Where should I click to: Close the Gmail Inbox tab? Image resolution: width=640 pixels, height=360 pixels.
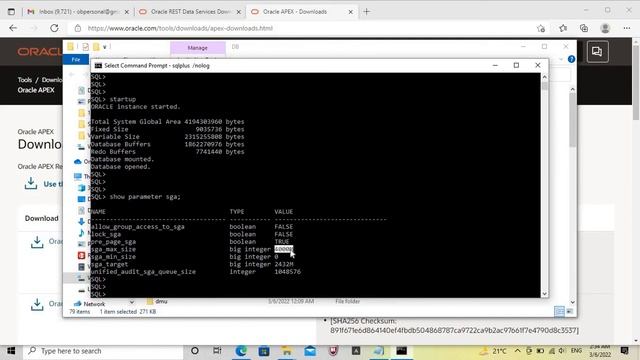[127, 12]
